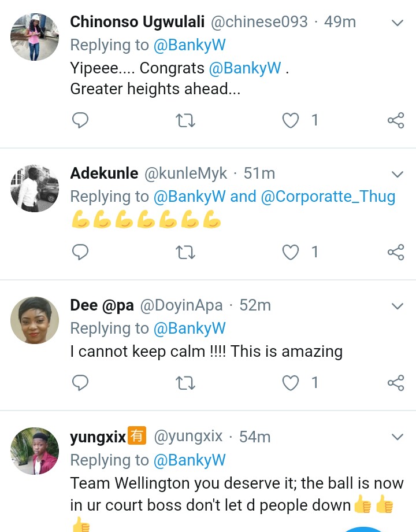Screen dimensions: 416x532
Task: Share Adekunle's tweet
Action: click(396, 252)
